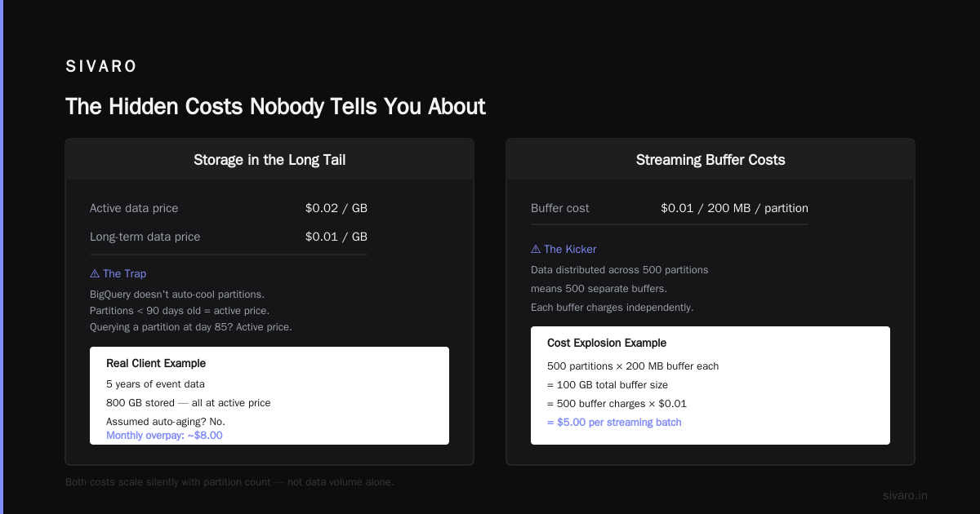Click the 'Monthly overpay: ~$8.00' line
980x514 pixels.
pos(164,436)
